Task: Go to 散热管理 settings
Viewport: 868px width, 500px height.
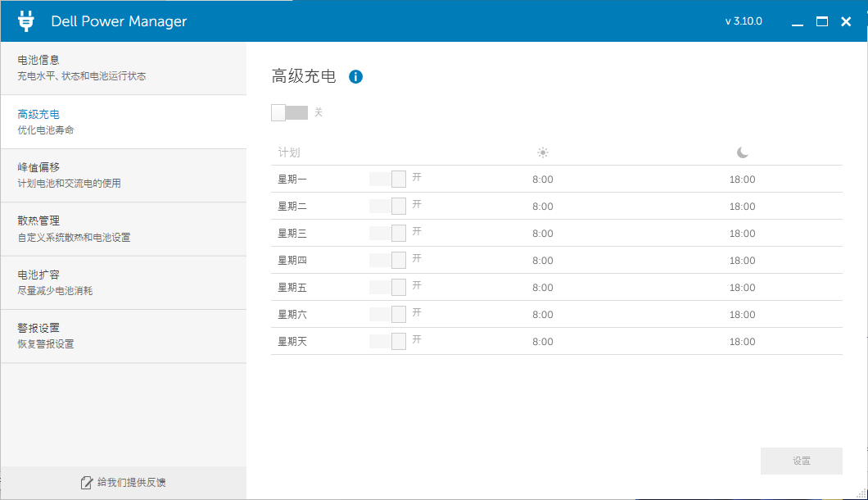Action: pyautogui.click(x=124, y=229)
